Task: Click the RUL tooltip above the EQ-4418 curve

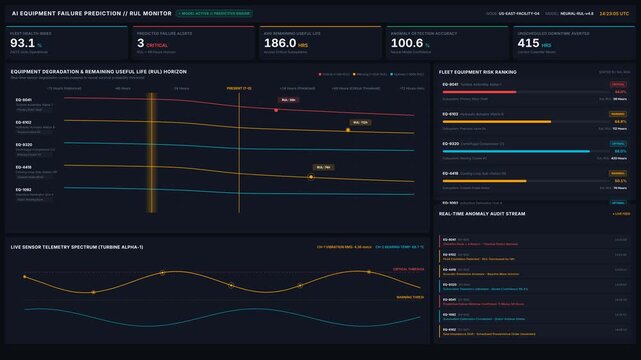Action: pos(323,167)
